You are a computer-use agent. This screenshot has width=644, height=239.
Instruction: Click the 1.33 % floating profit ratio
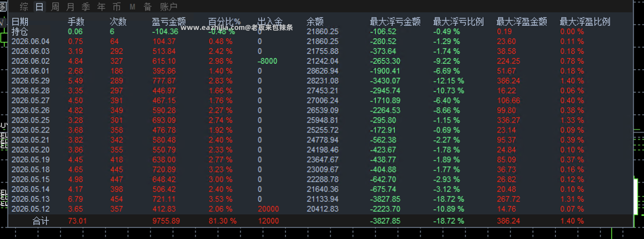coord(572,120)
